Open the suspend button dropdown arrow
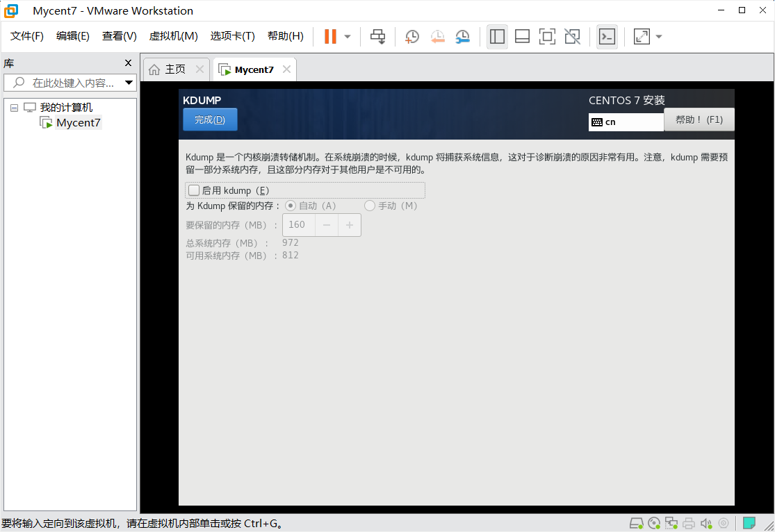775x532 pixels. click(x=345, y=36)
